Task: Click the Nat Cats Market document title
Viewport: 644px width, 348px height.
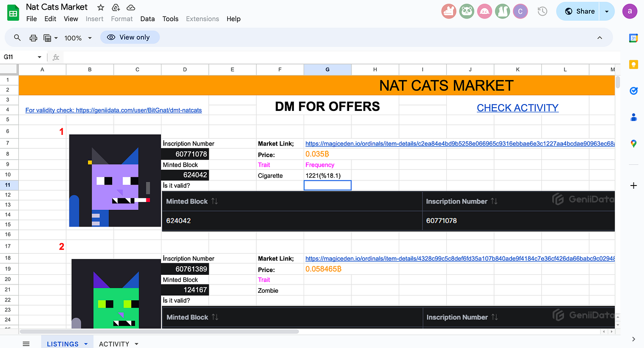Action: tap(57, 7)
